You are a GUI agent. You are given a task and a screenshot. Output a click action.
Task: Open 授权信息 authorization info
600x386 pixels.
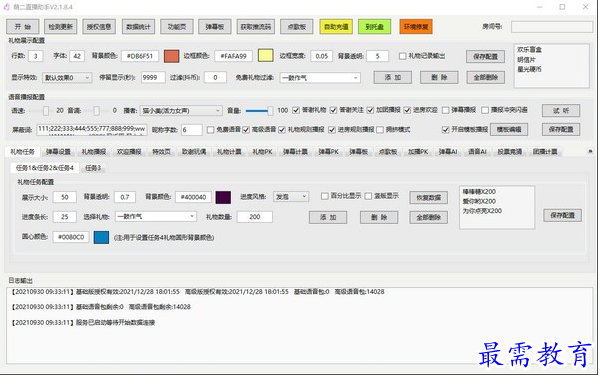pyautogui.click(x=99, y=27)
